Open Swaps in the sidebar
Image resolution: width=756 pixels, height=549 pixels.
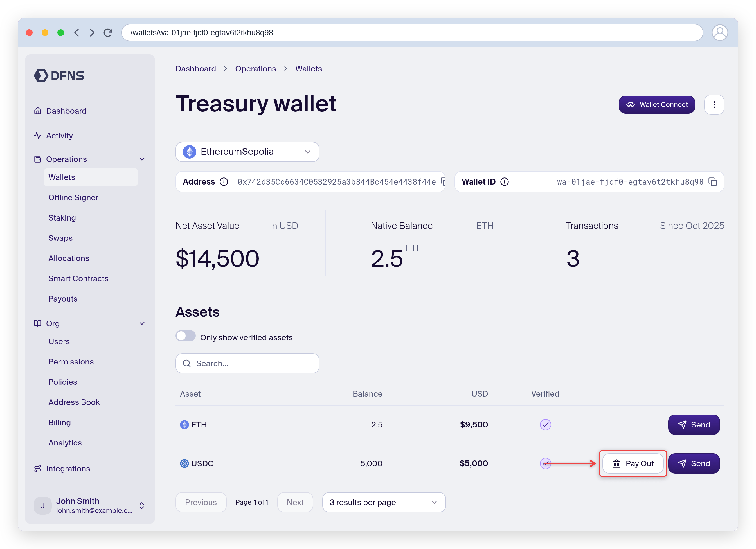point(60,238)
